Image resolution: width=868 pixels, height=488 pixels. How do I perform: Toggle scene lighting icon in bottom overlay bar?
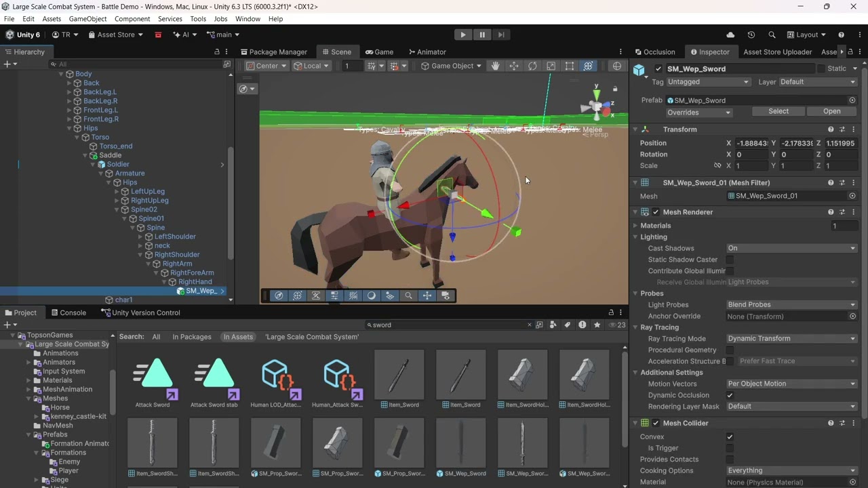point(372,296)
